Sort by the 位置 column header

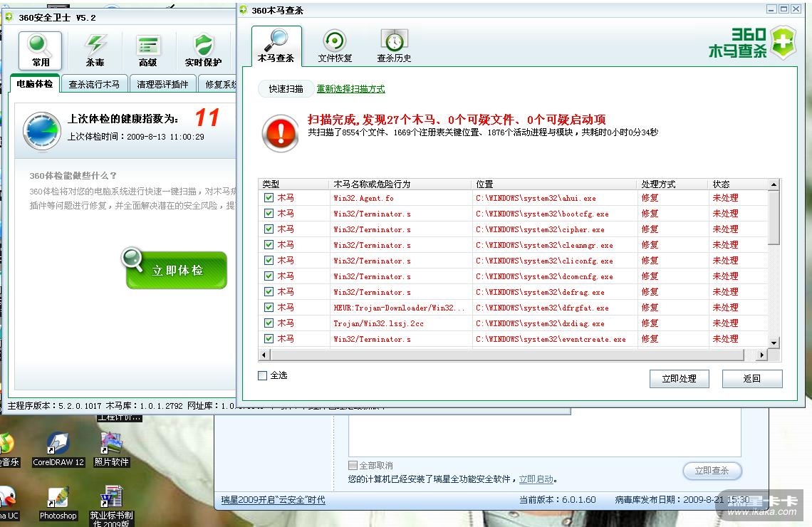555,184
